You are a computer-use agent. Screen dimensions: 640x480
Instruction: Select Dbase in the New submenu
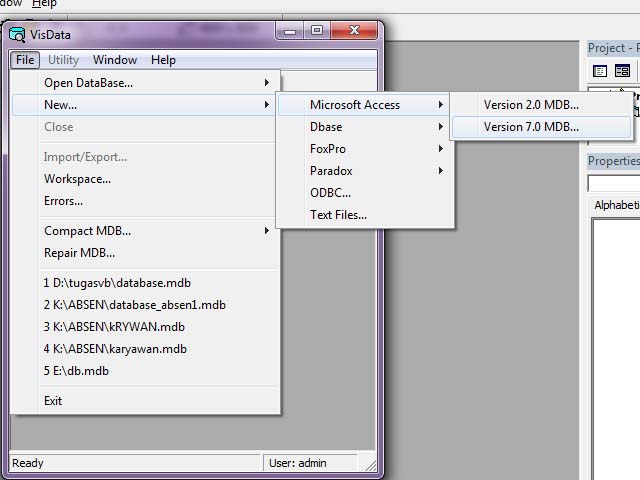pos(364,127)
